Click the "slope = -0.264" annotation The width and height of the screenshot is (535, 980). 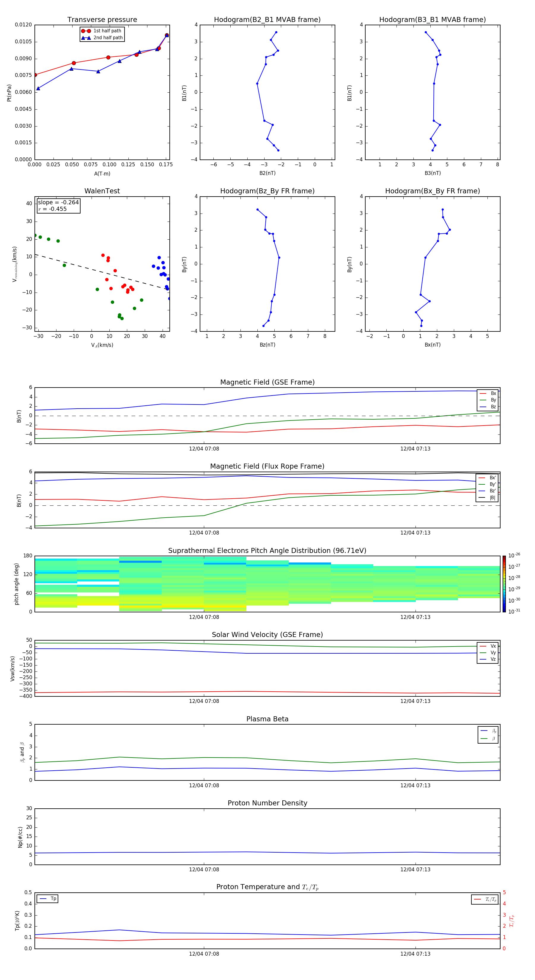[58, 203]
